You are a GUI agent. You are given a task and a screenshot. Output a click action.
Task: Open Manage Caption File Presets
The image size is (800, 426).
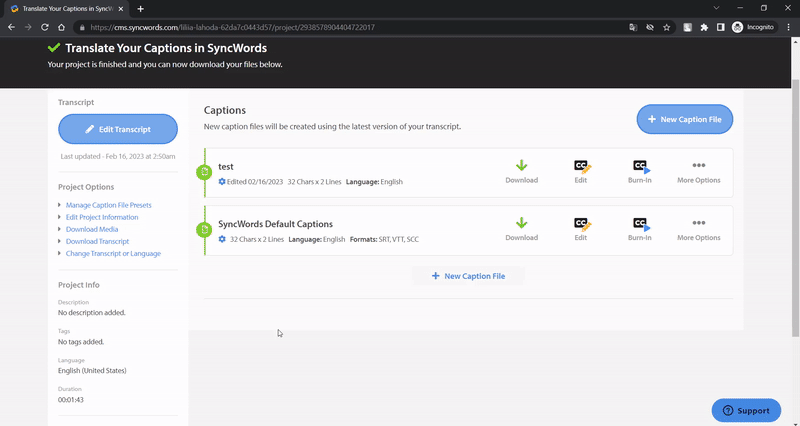(109, 205)
